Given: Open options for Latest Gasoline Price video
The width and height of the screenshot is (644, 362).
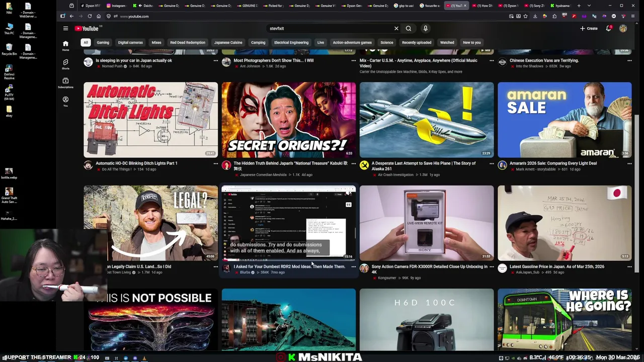Looking at the screenshot, I should point(629,266).
